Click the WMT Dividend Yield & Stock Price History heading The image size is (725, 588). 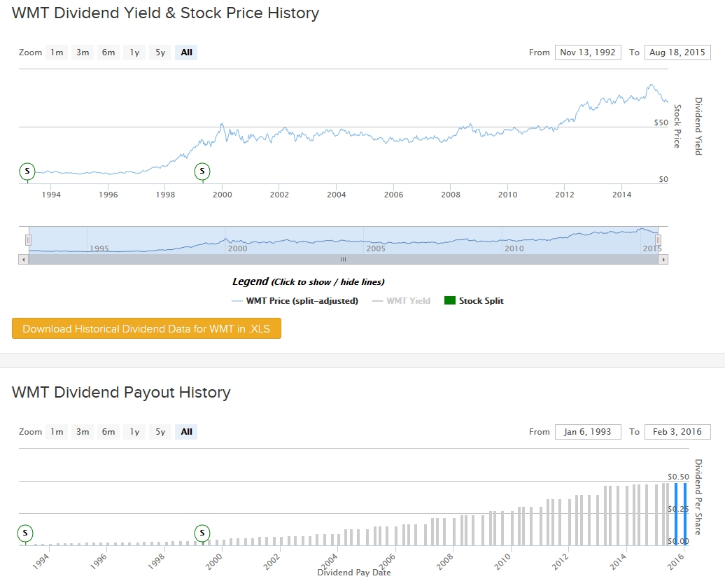point(166,13)
